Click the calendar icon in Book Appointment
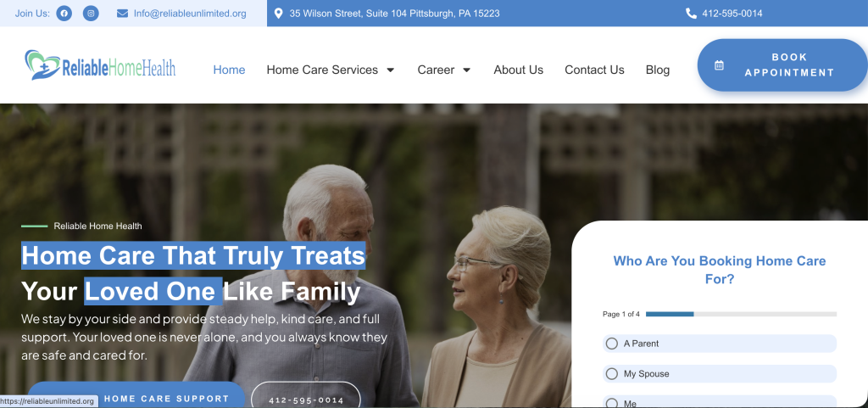 719,65
